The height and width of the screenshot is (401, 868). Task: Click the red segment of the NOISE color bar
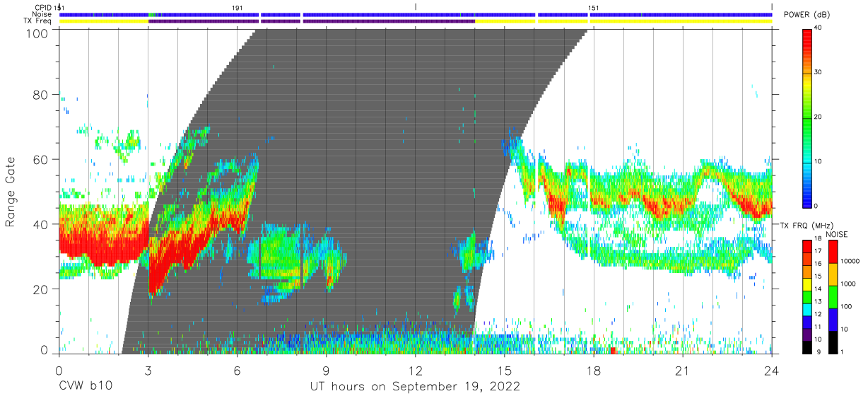coord(832,252)
